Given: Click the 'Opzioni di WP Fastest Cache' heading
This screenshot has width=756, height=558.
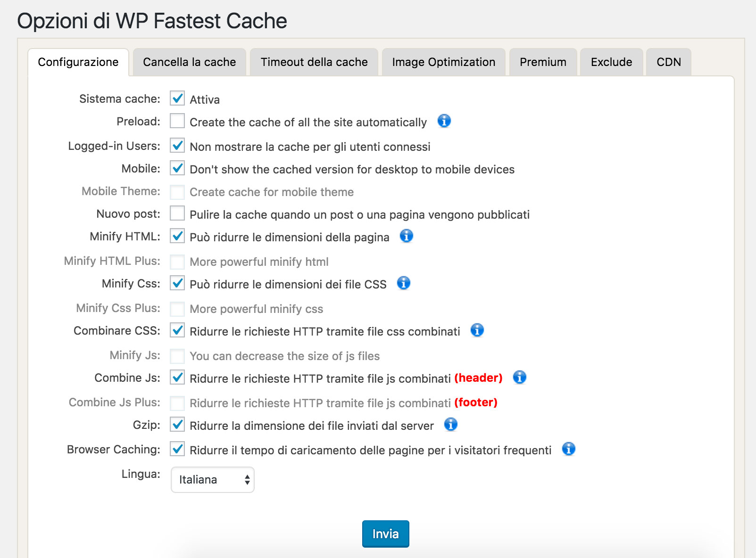Looking at the screenshot, I should pos(152,21).
